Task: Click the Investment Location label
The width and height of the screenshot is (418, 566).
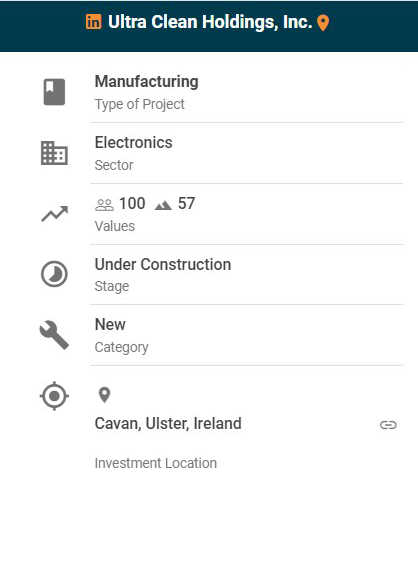Action: [x=156, y=463]
